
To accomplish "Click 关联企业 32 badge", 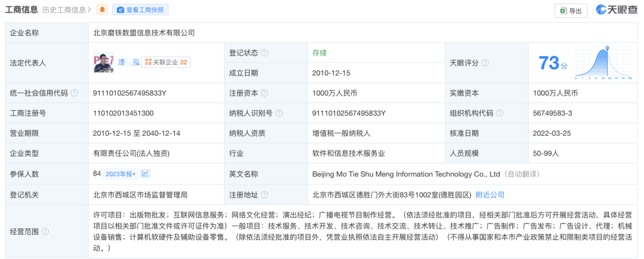I will (166, 63).
